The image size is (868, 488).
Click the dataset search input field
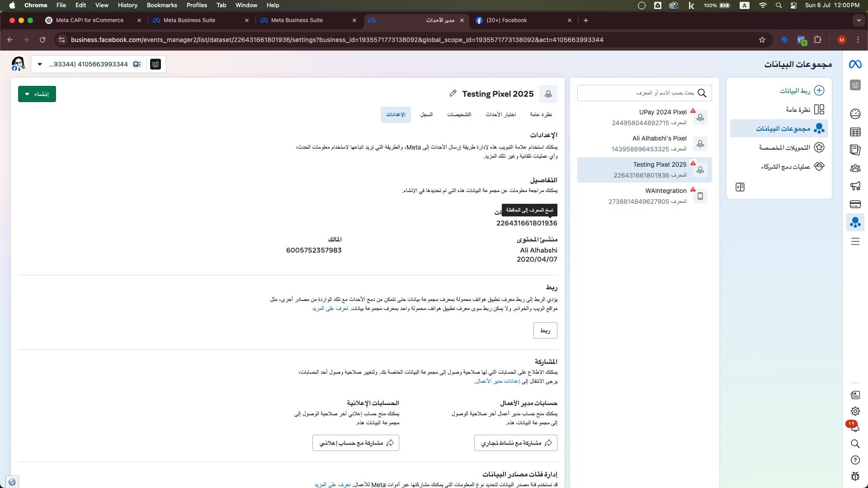tap(637, 93)
